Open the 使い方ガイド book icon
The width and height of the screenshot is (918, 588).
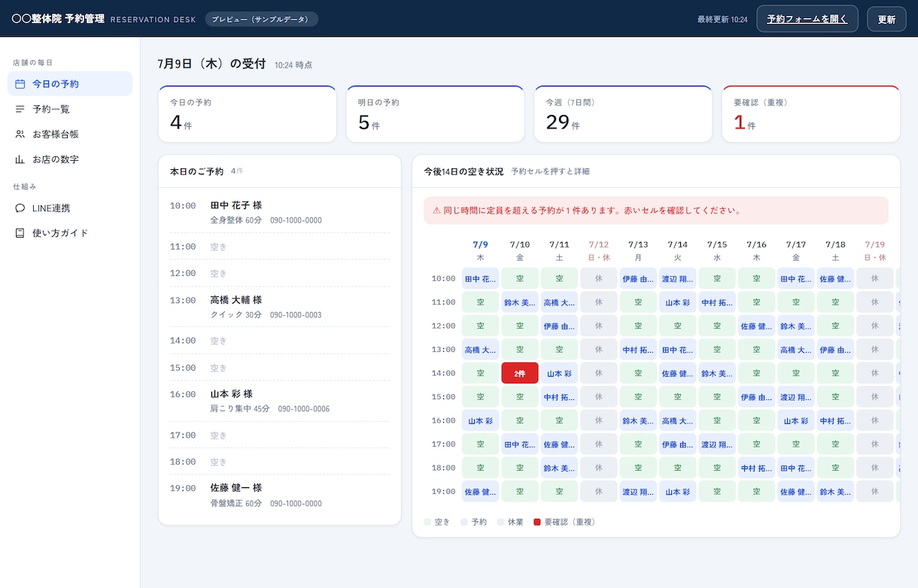20,233
